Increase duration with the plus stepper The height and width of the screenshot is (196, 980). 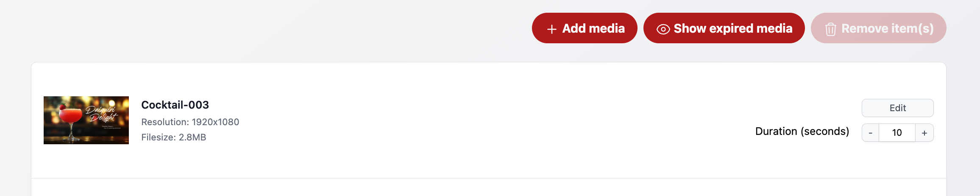point(924,133)
